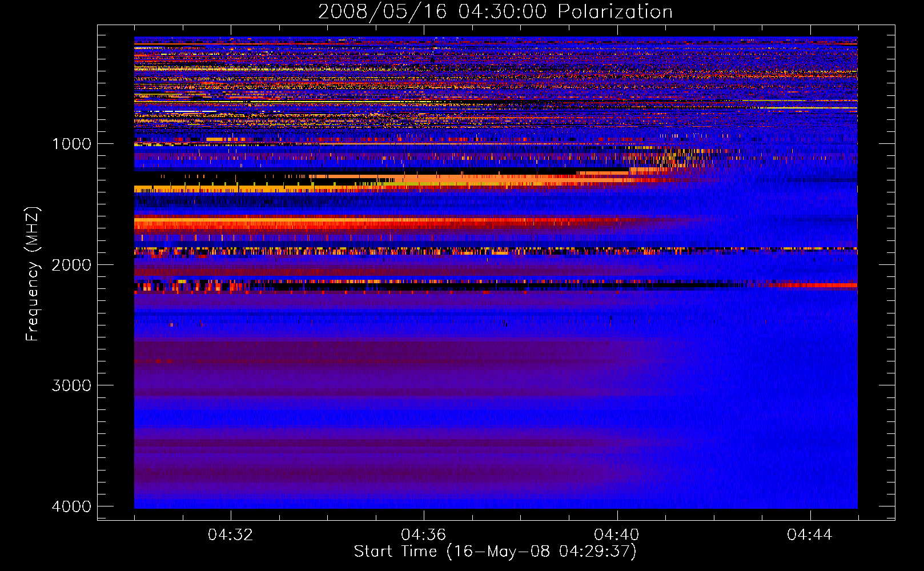Click the 04:32 time tick label
This screenshot has height=571, width=924.
coord(230,535)
